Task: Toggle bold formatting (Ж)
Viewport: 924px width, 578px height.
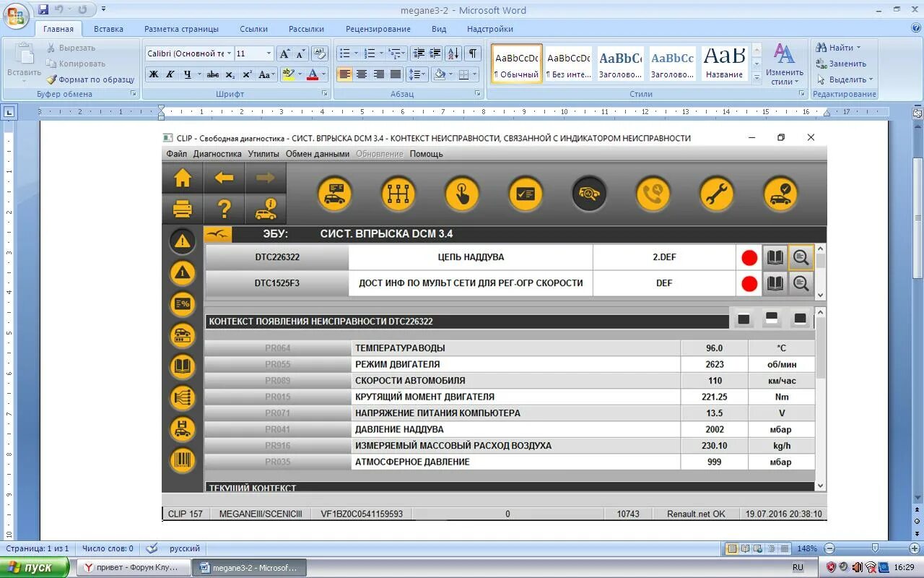Action: click(154, 74)
